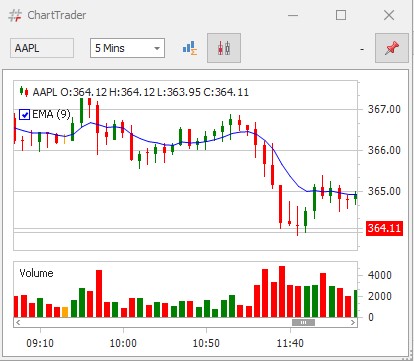Maximize the ChartTrader window
The height and width of the screenshot is (361, 414).
click(341, 15)
